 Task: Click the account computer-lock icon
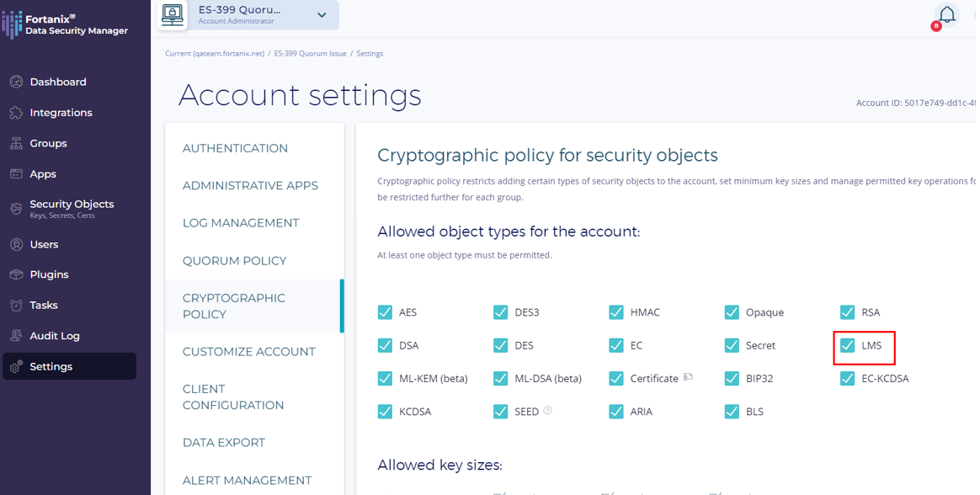[173, 14]
